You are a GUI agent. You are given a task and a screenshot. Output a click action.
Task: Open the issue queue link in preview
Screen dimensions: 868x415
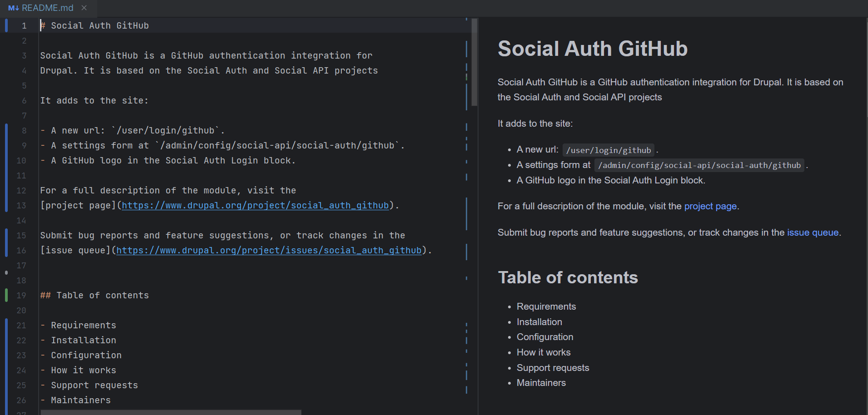[813, 232]
